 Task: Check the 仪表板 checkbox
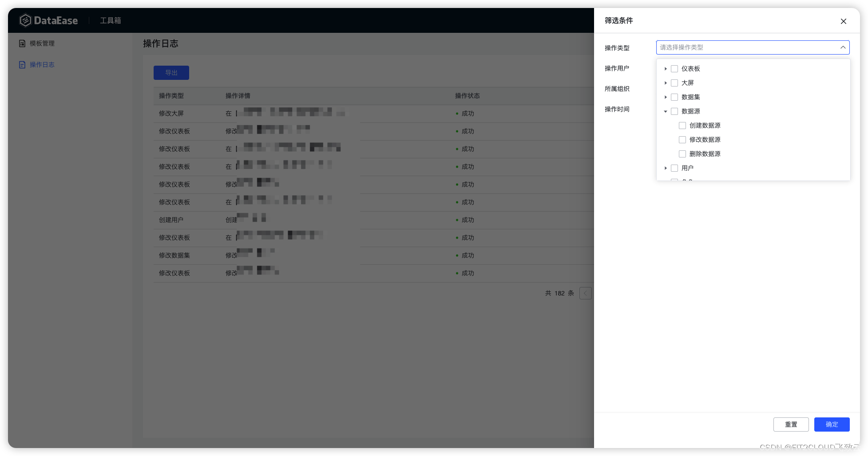pos(674,69)
